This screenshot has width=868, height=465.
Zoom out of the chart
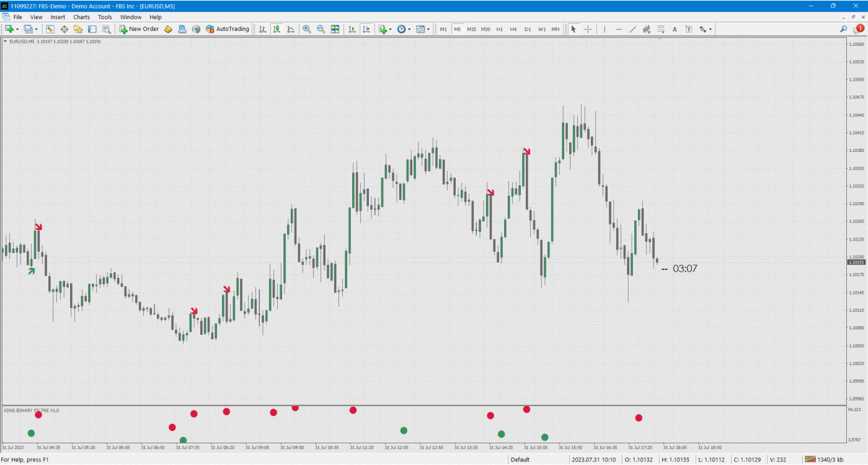pos(321,29)
